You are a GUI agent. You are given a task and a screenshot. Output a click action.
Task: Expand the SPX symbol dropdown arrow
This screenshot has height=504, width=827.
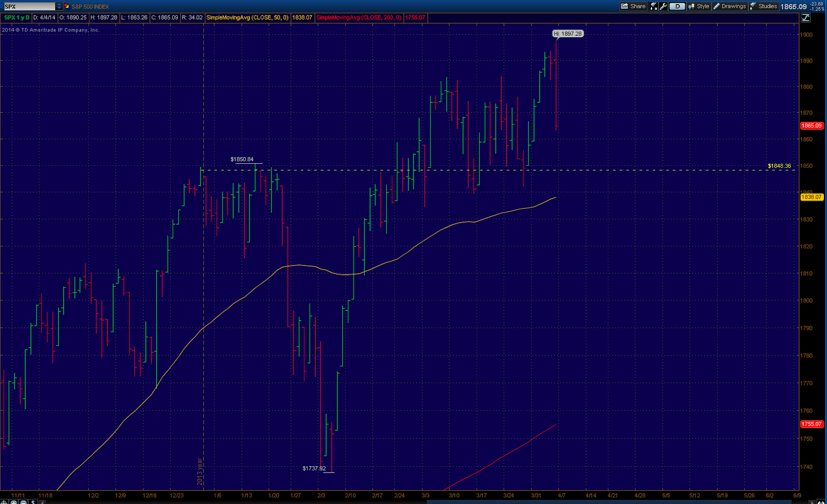point(59,6)
